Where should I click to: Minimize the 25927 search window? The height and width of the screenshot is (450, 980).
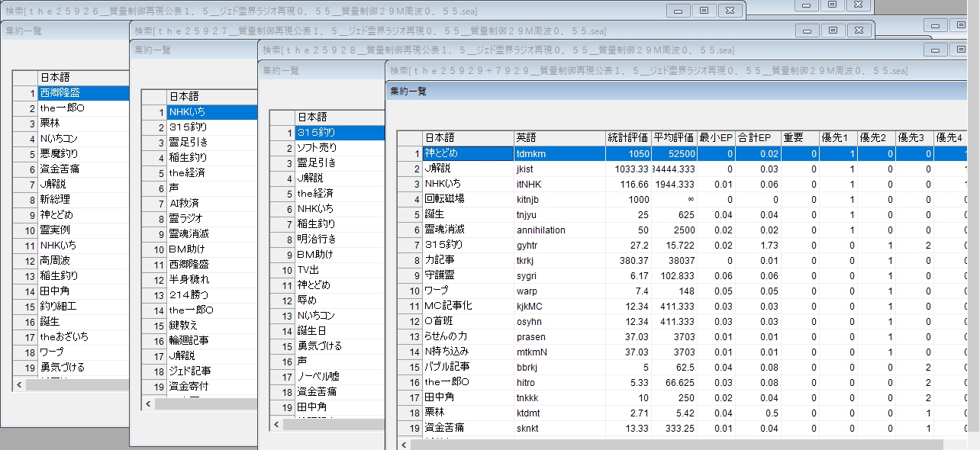pos(808,31)
